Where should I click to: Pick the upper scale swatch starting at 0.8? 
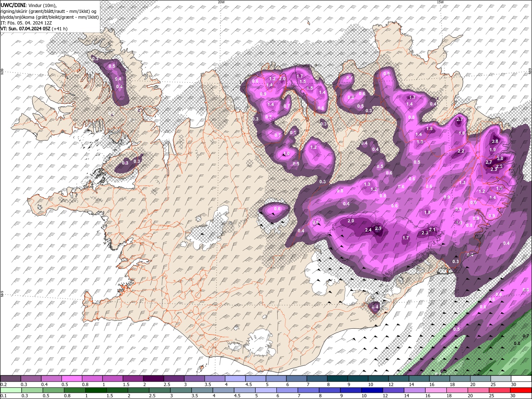(92, 379)
